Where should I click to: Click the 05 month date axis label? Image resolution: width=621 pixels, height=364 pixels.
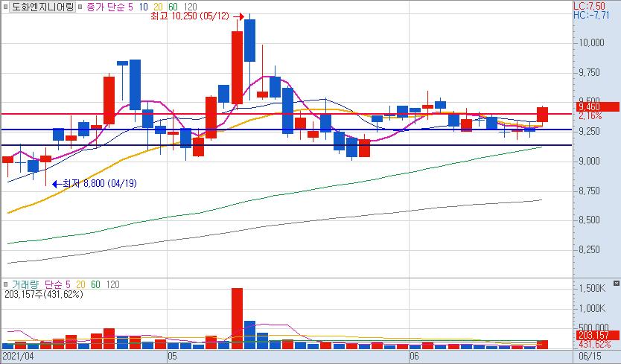[x=172, y=356]
